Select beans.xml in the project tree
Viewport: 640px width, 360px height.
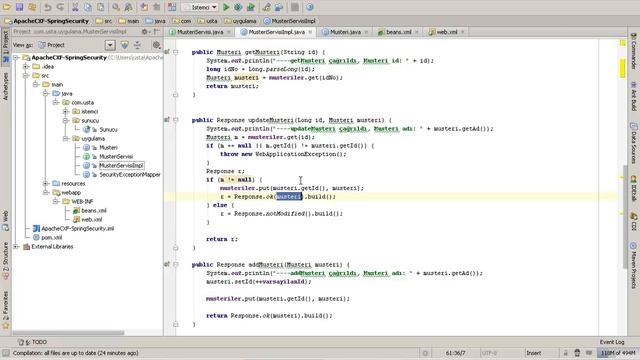[x=93, y=211]
